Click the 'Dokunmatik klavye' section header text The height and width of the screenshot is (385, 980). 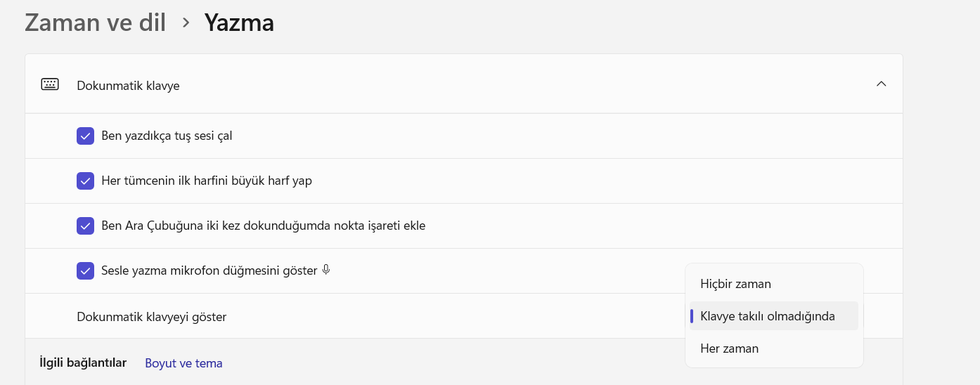click(x=128, y=86)
